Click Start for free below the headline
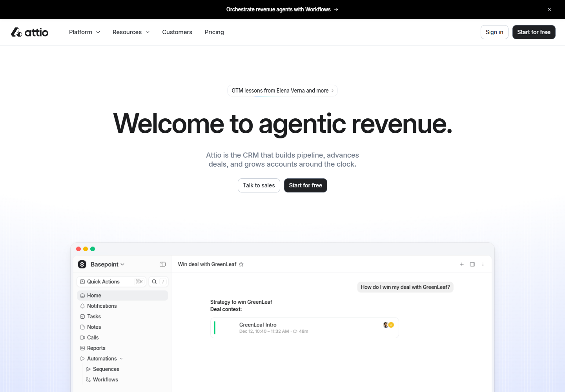Image resolution: width=565 pixels, height=392 pixels. (x=306, y=185)
